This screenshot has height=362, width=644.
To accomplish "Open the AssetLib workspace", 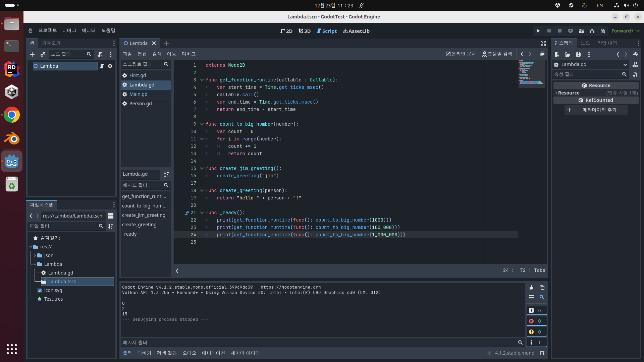I will click(356, 31).
